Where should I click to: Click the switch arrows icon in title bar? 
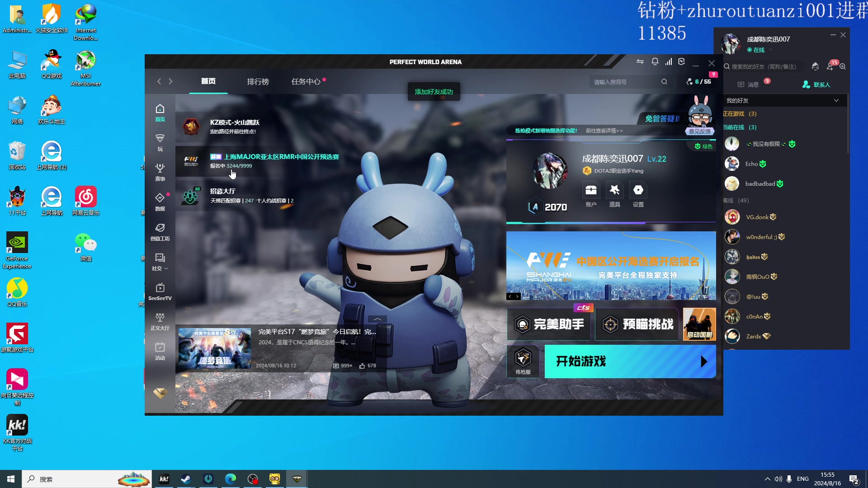point(640,62)
